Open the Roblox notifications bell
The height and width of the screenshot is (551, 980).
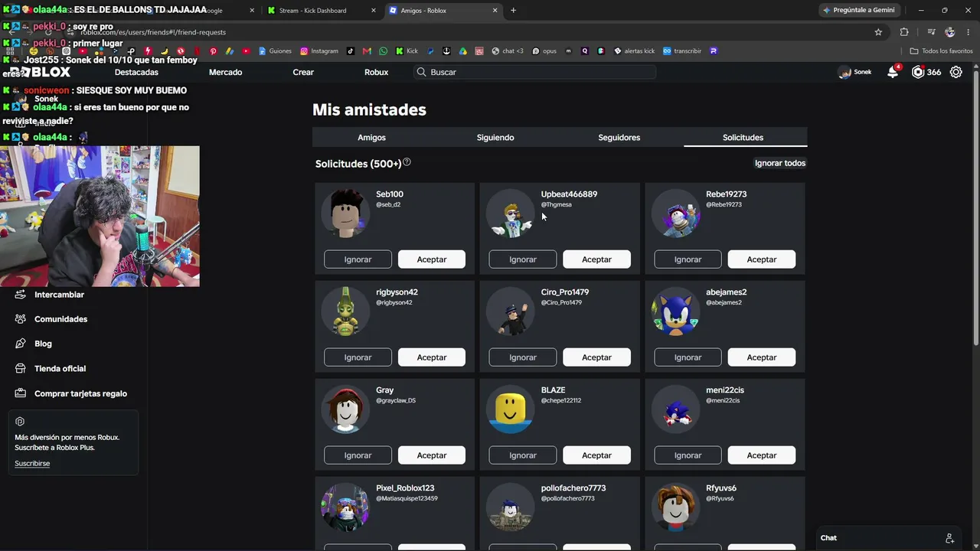click(x=893, y=72)
